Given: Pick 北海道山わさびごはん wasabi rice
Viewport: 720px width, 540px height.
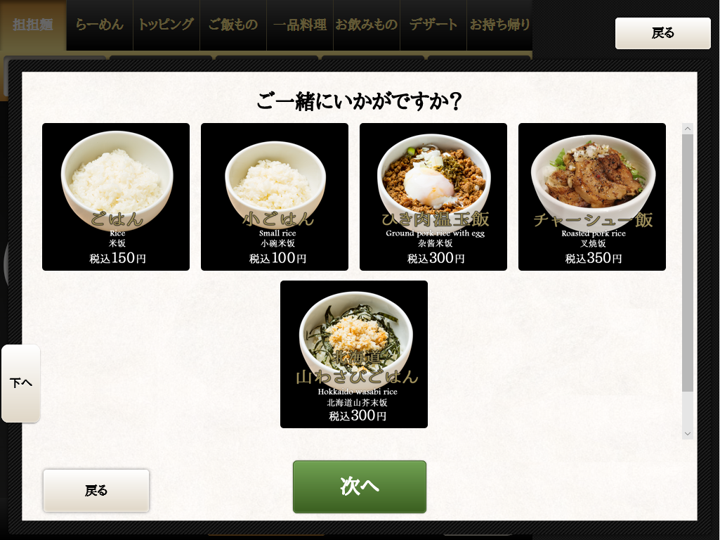Looking at the screenshot, I should click(354, 354).
